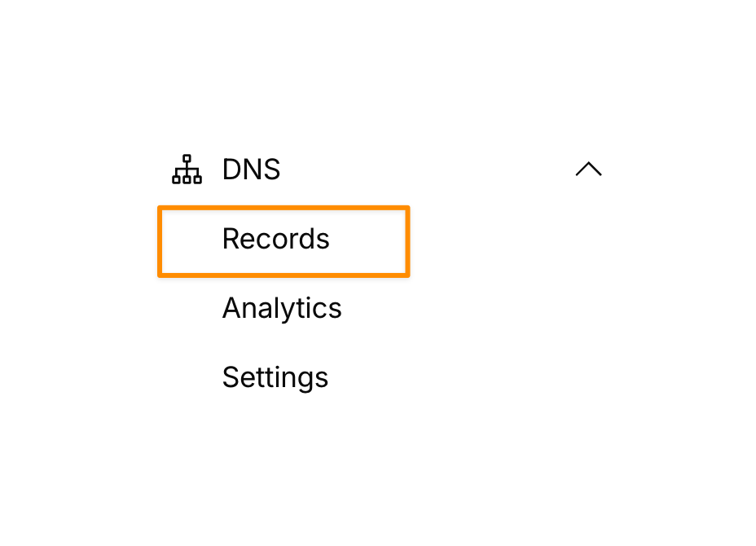
Task: Click the up-arrow chevron beside DNS
Action: tap(588, 170)
